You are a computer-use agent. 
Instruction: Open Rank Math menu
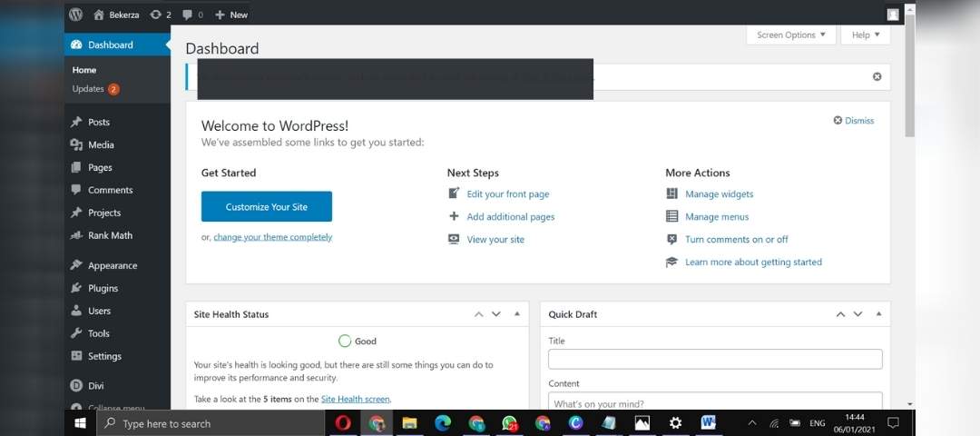coord(117,235)
